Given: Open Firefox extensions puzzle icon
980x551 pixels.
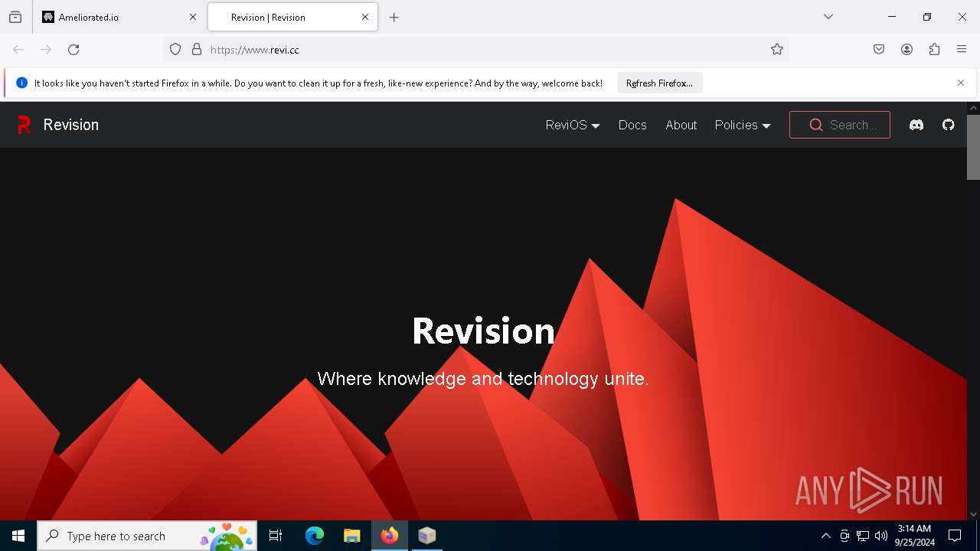Looking at the screenshot, I should [934, 50].
